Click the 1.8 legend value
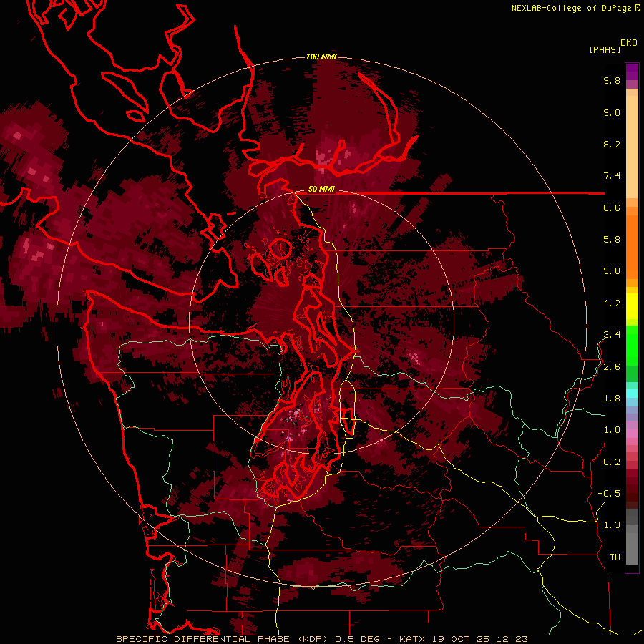Image resolution: width=644 pixels, height=644 pixels. point(612,399)
